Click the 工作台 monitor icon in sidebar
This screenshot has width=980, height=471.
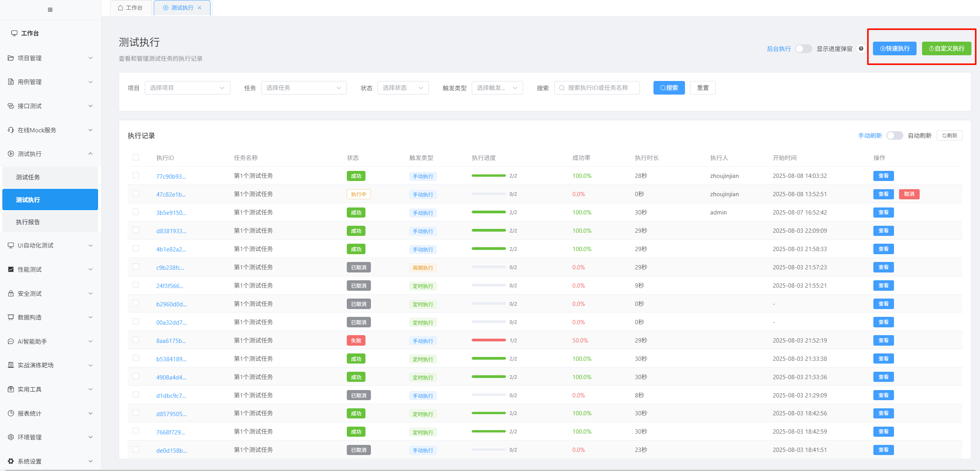(x=14, y=33)
